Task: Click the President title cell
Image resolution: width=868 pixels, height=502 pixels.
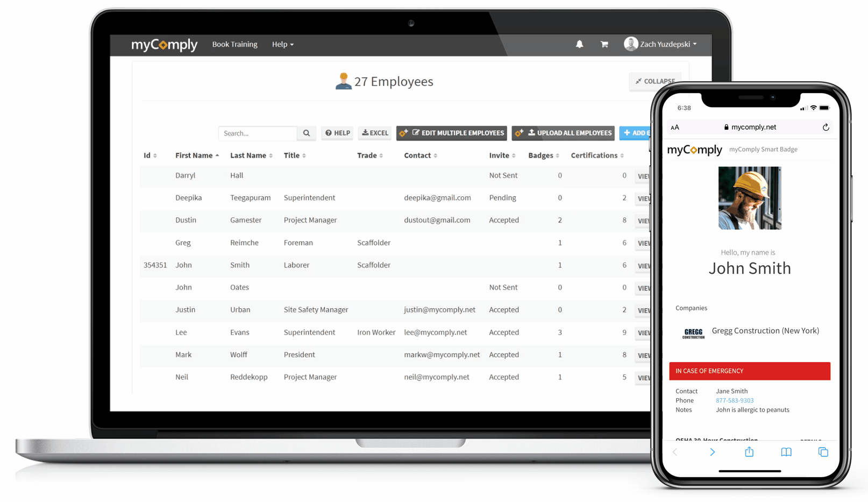Action: point(299,355)
